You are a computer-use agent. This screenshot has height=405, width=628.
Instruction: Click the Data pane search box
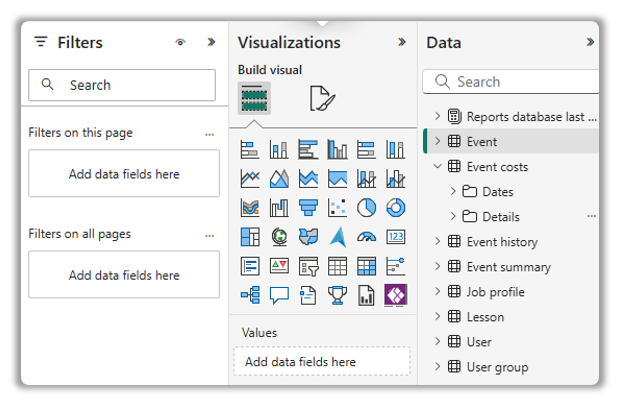tap(511, 82)
